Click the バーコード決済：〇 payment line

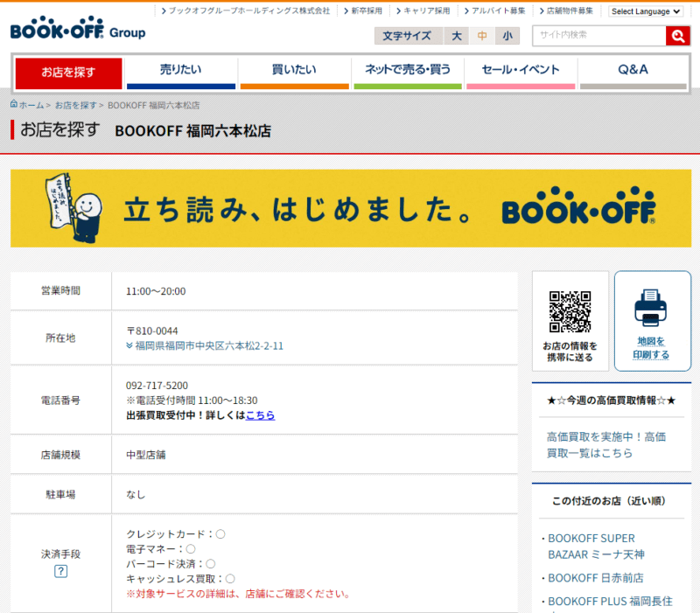[x=171, y=564]
